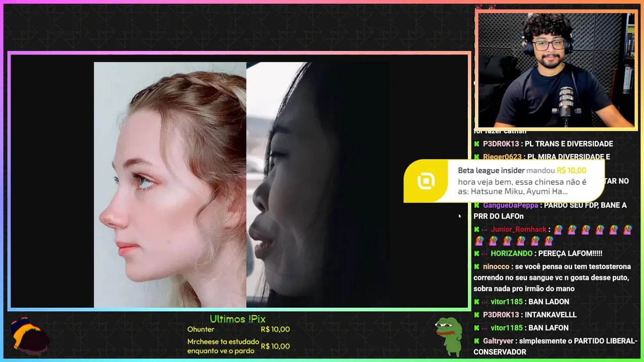
Task: Open HORIZANDO username in chat
Action: [x=511, y=253]
